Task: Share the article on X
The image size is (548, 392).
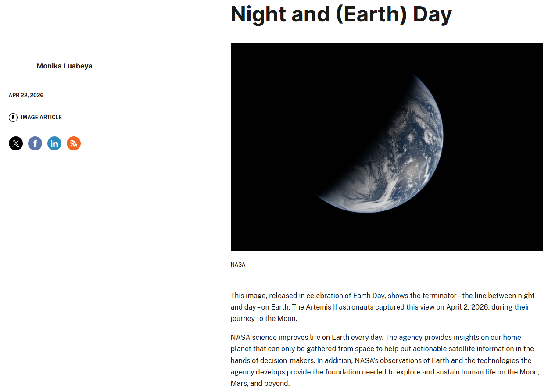Action: pyautogui.click(x=16, y=143)
